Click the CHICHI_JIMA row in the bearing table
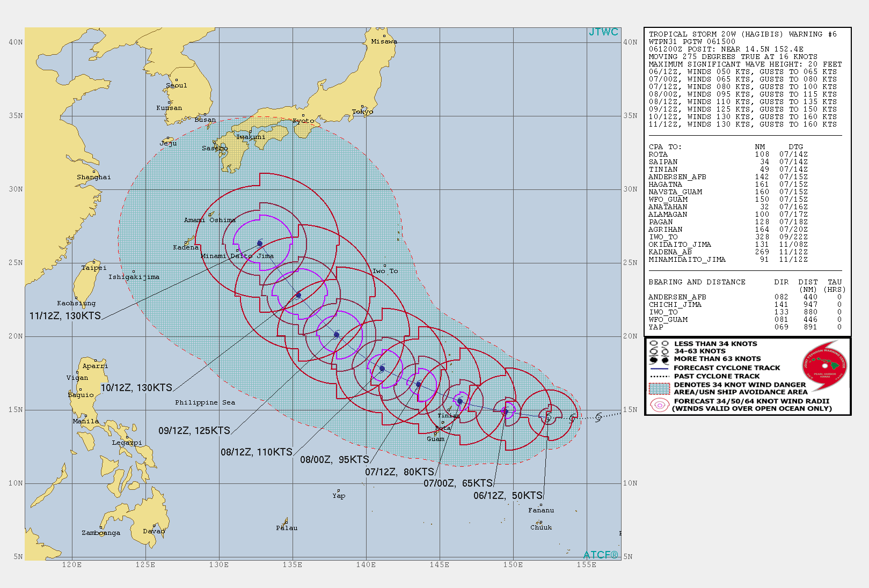The height and width of the screenshot is (588, 869). (x=745, y=304)
